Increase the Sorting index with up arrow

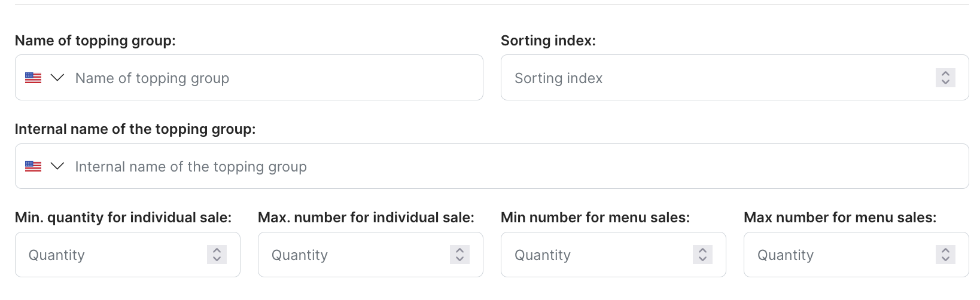coord(945,74)
